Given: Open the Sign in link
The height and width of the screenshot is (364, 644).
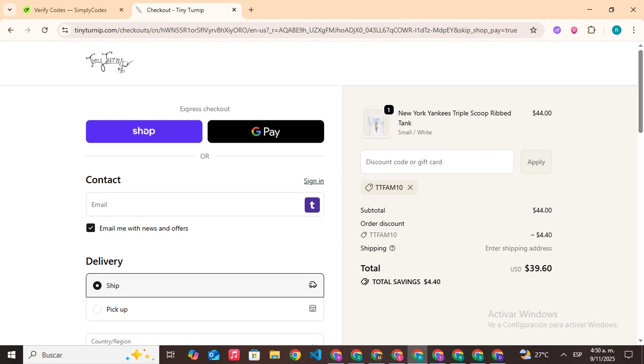Looking at the screenshot, I should point(314,181).
